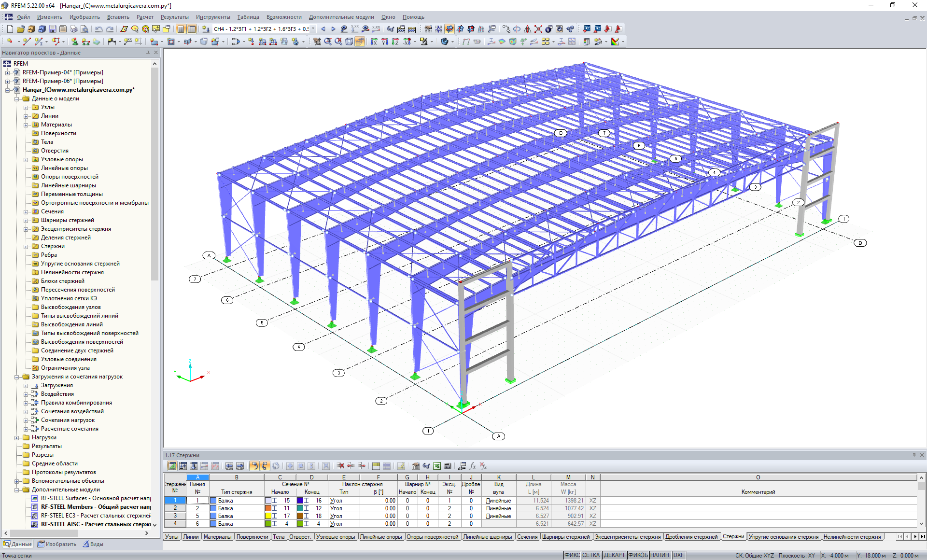Open the Изобразить navigator tab

coord(58,544)
